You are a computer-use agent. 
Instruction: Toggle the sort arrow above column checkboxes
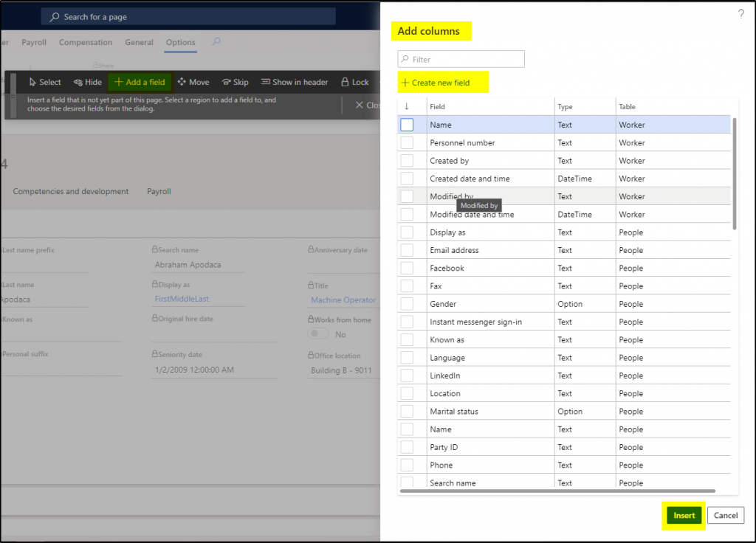point(408,106)
